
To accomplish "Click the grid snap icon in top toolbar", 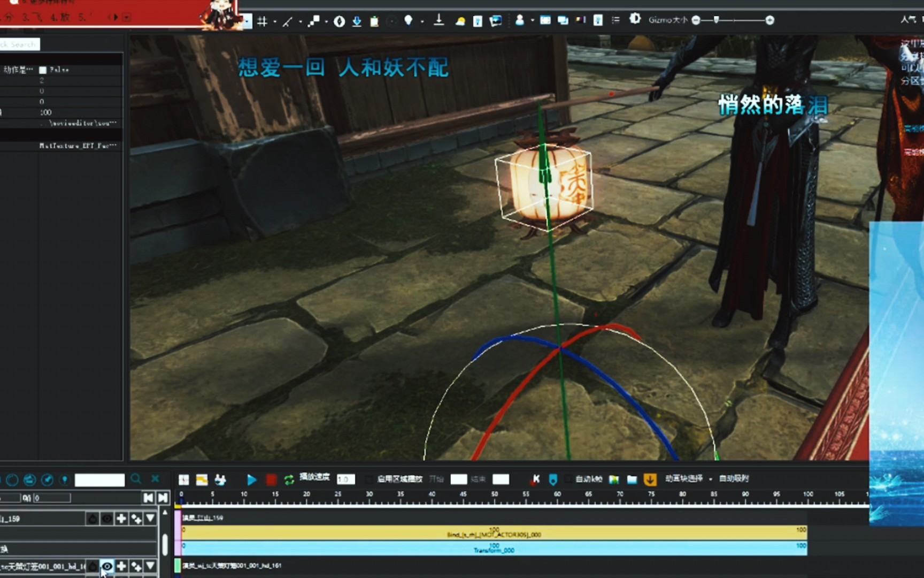I will click(x=262, y=21).
